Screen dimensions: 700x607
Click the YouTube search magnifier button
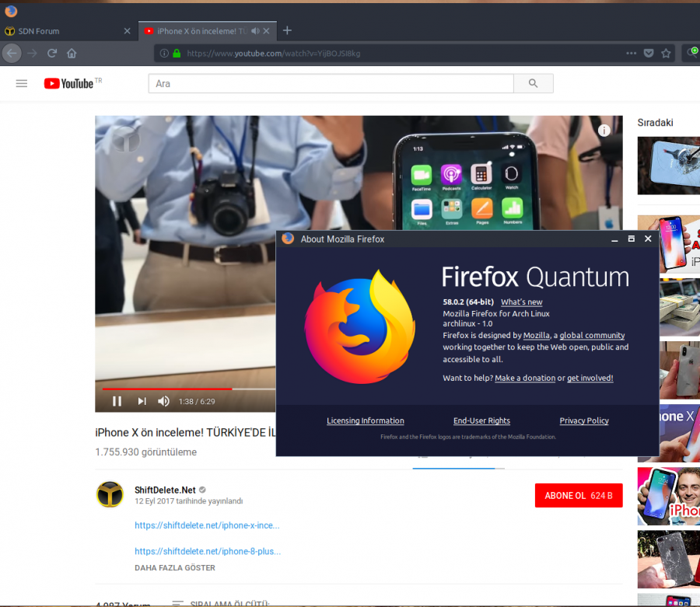point(534,83)
